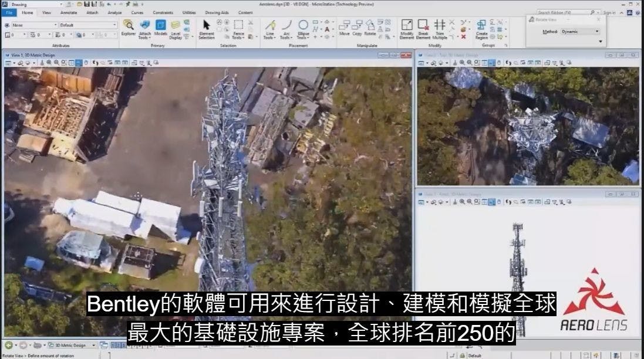644x359 pixels.
Task: Open 3D Metric Design model dropdown
Action: coord(72,345)
